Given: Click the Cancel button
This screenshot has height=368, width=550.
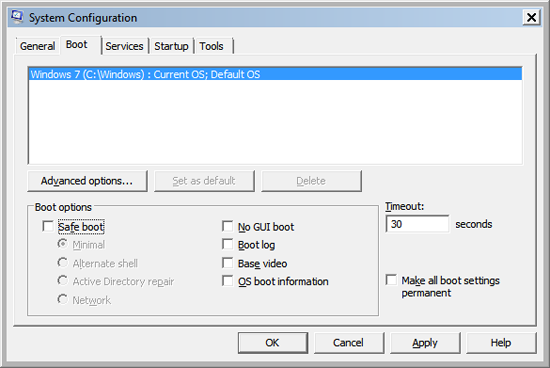Looking at the screenshot, I should (349, 343).
